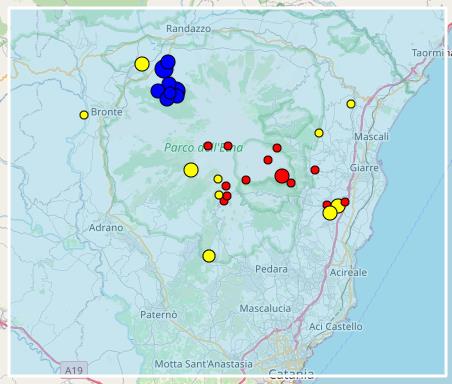452x384 pixels.
Task: Select the leftmost blue marker in lower cluster
Action: pyautogui.click(x=157, y=91)
